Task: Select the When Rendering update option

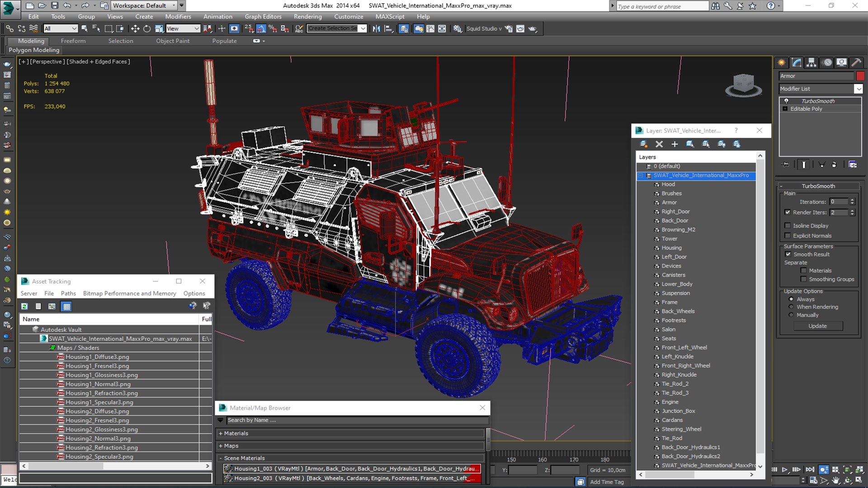Action: point(791,307)
